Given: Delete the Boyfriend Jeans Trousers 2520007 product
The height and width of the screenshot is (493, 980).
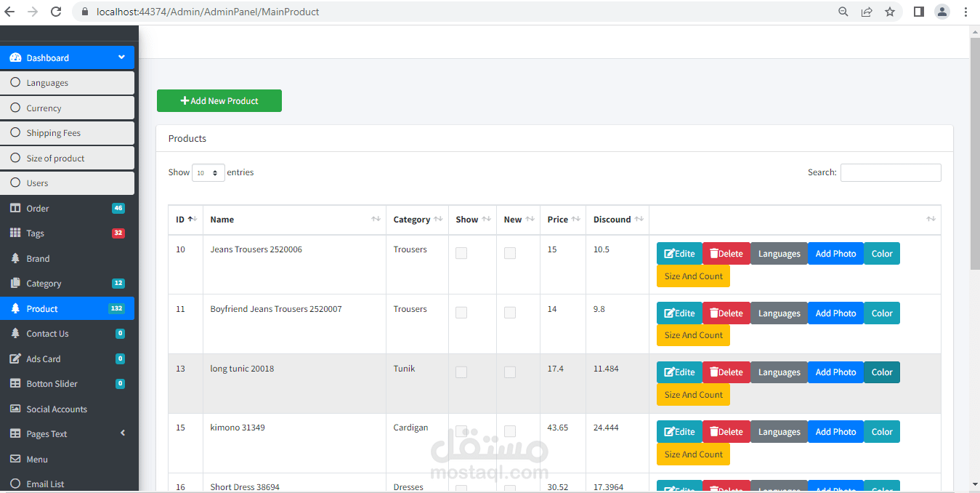Looking at the screenshot, I should pyautogui.click(x=726, y=313).
